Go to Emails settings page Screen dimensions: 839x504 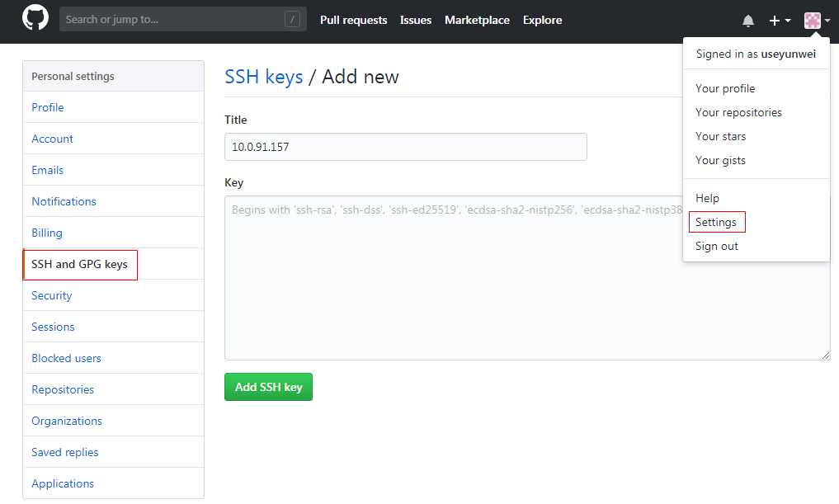[x=114, y=170]
